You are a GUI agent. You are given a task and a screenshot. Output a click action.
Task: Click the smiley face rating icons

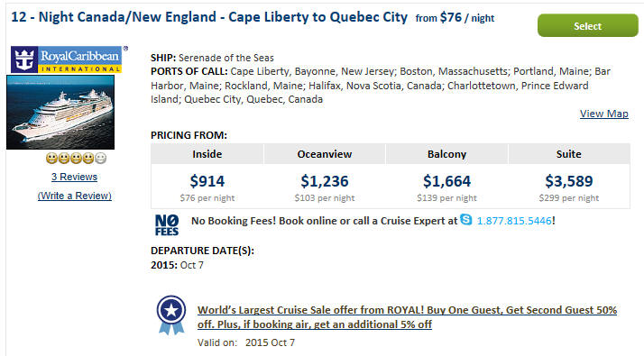pos(76,158)
